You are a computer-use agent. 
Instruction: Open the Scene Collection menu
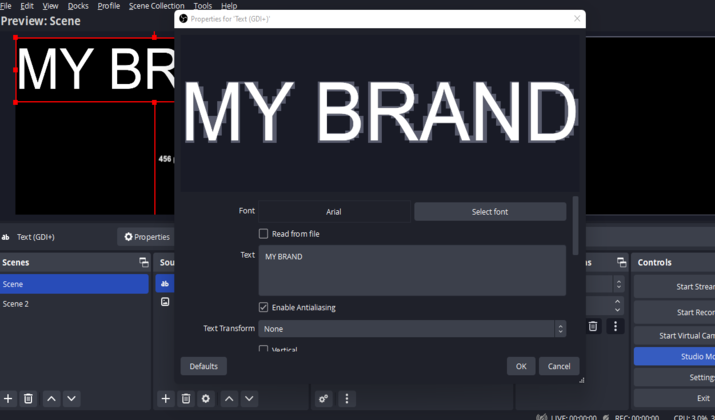(156, 6)
